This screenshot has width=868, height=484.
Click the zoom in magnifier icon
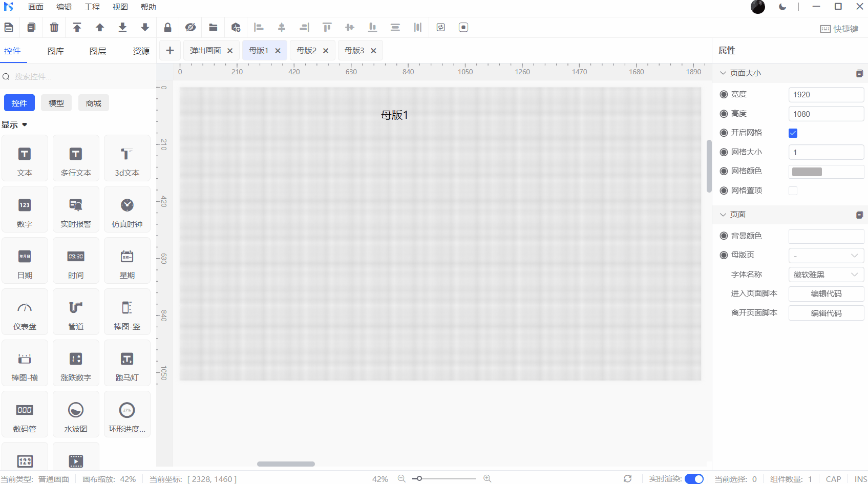[487, 478]
